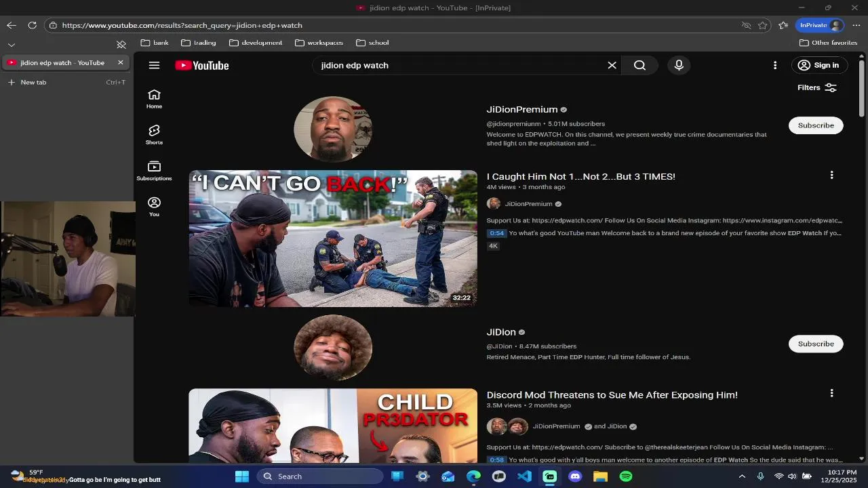Open Edge settings and more menu
The image size is (868, 488).
[x=856, y=25]
